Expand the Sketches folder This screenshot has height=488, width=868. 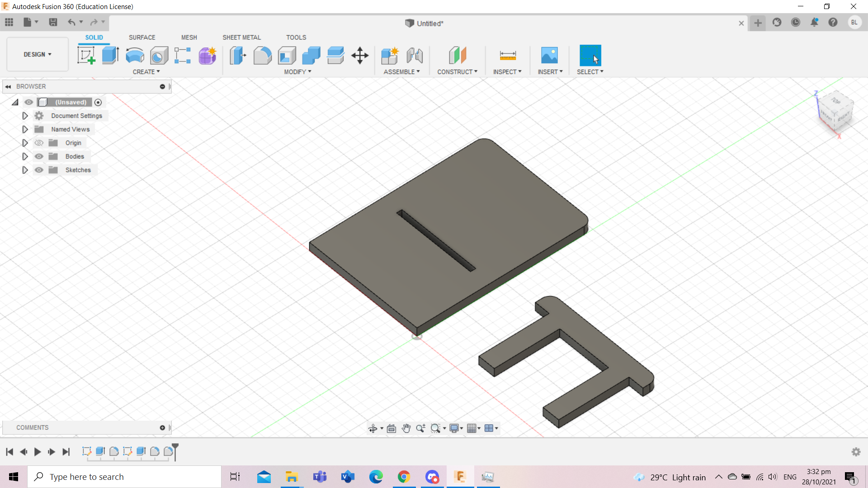tap(25, 170)
